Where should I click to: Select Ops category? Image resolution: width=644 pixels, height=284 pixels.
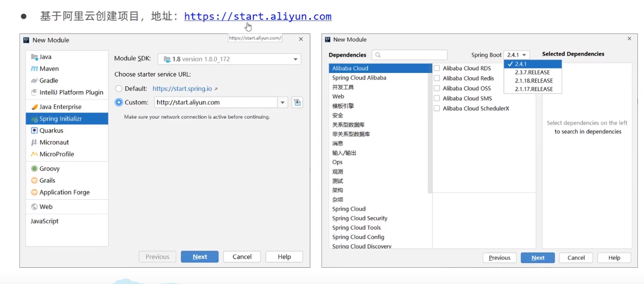point(378,162)
